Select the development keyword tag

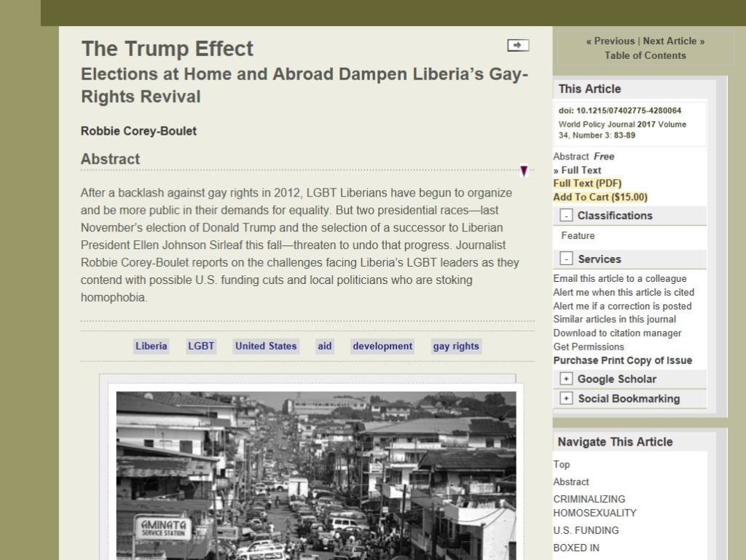point(382,346)
